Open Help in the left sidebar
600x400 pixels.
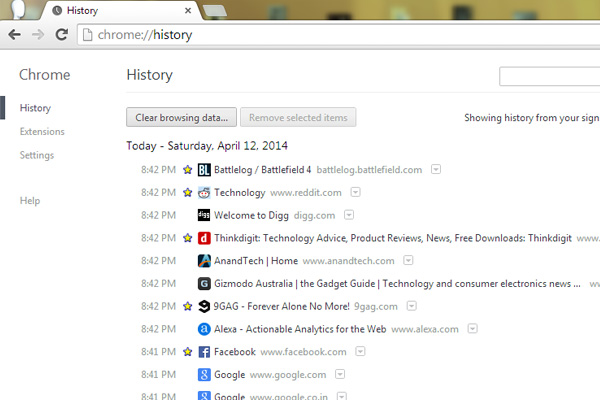click(30, 201)
